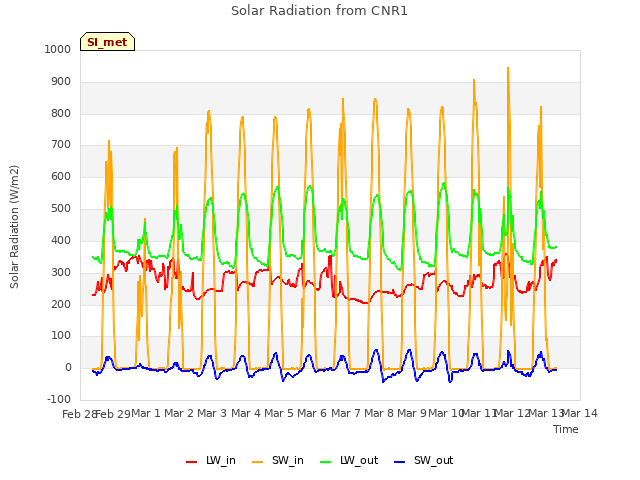
Task: Click the LW_out peak on Mar 10
Action: [444, 183]
